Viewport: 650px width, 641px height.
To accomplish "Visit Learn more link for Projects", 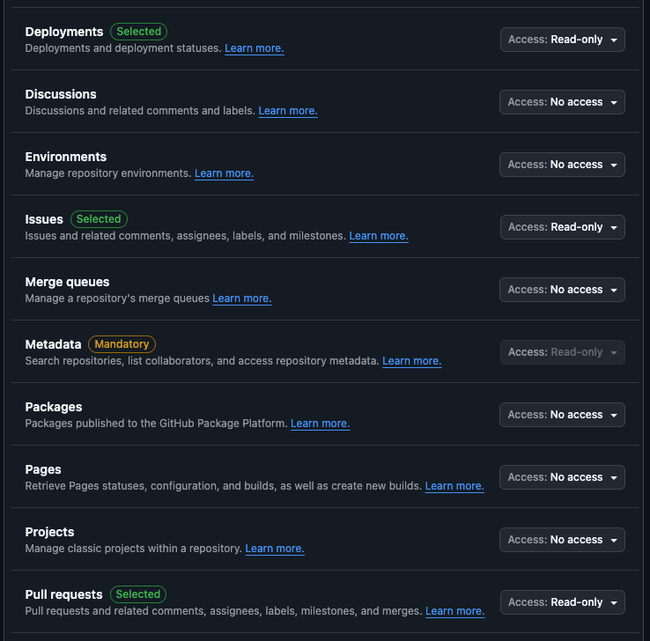I will 274,548.
